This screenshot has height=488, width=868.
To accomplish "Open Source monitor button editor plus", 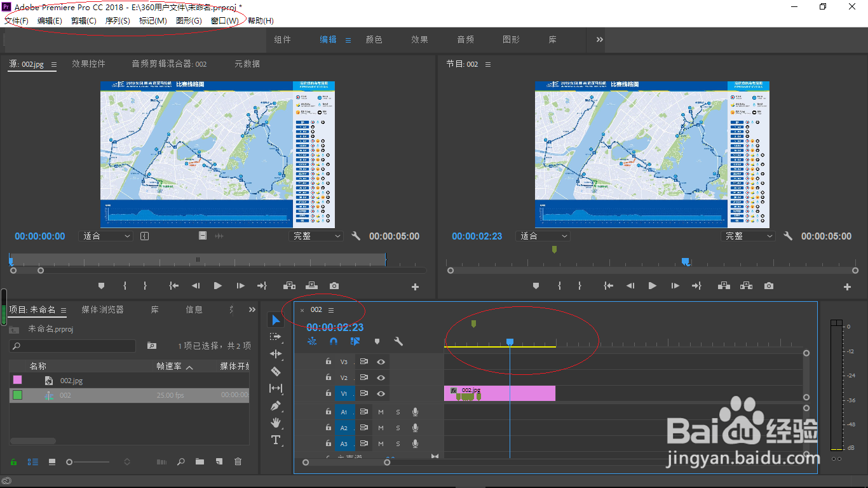I will coord(415,287).
